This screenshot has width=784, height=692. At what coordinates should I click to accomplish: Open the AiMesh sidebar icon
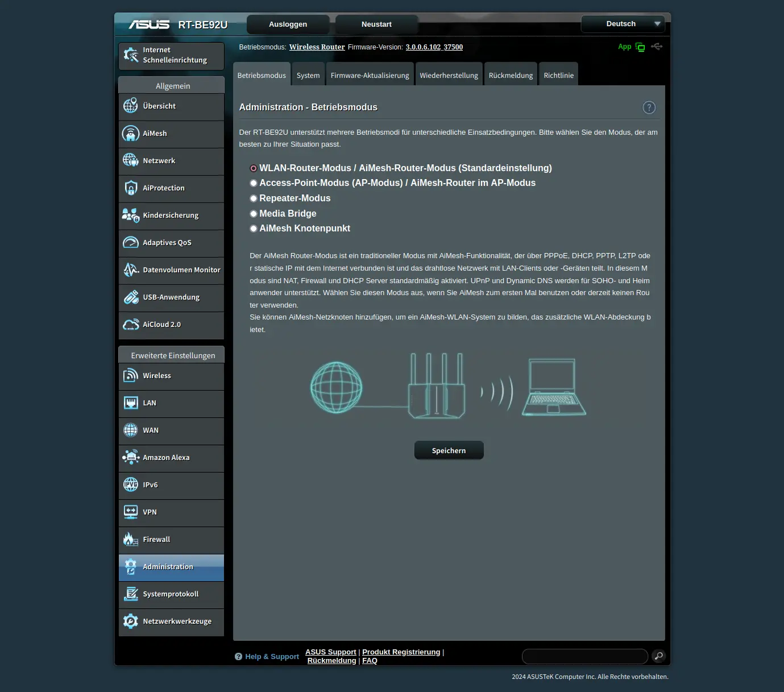click(131, 134)
